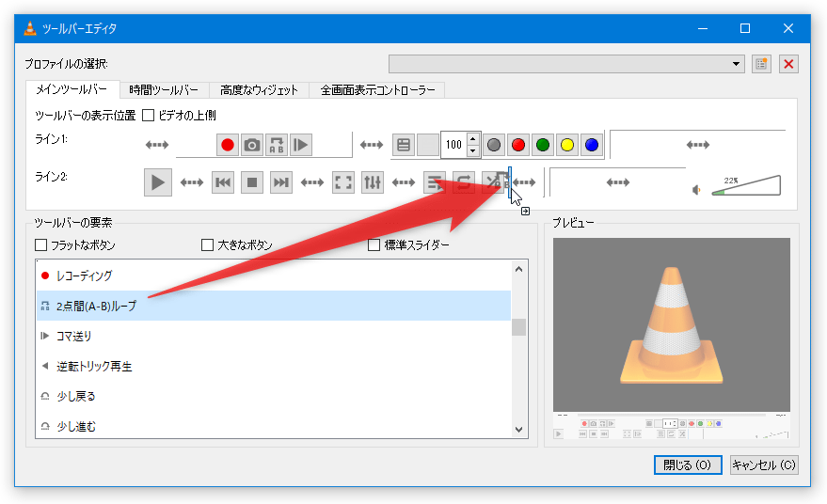The image size is (827, 504).
Task: Click the red teletext color button
Action: [x=518, y=145]
